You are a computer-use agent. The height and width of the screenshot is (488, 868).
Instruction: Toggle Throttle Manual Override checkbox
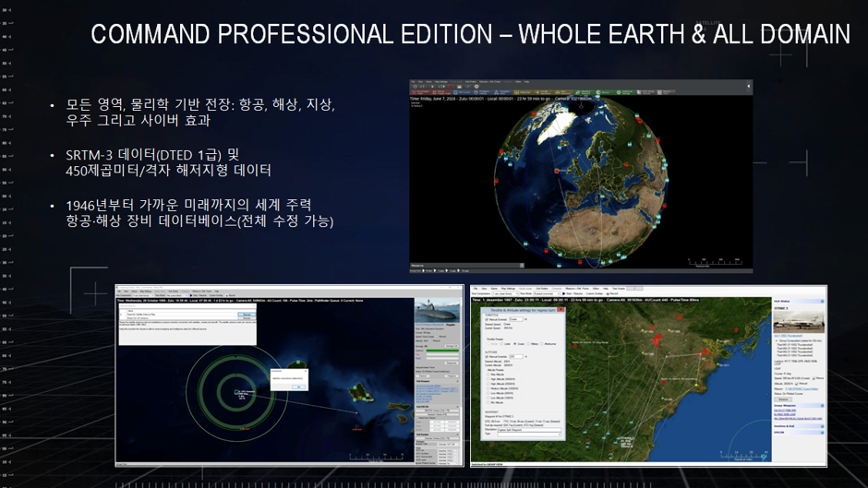pyautogui.click(x=487, y=319)
